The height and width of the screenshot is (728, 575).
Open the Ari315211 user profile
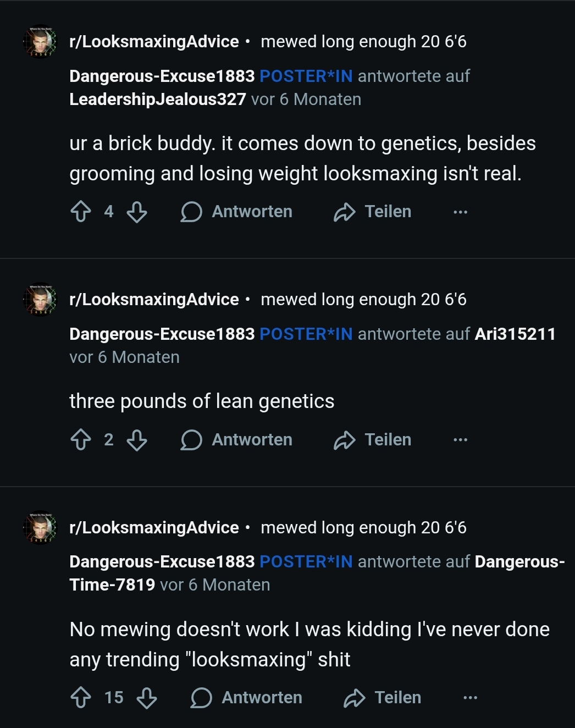[x=515, y=334]
